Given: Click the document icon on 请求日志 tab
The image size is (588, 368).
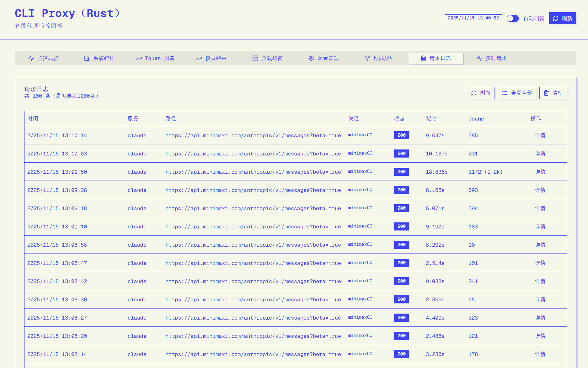Looking at the screenshot, I should (x=423, y=58).
